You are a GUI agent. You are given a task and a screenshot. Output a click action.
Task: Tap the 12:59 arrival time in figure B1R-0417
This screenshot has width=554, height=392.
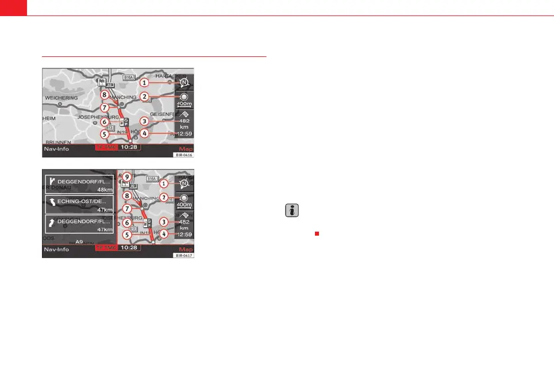pos(184,235)
